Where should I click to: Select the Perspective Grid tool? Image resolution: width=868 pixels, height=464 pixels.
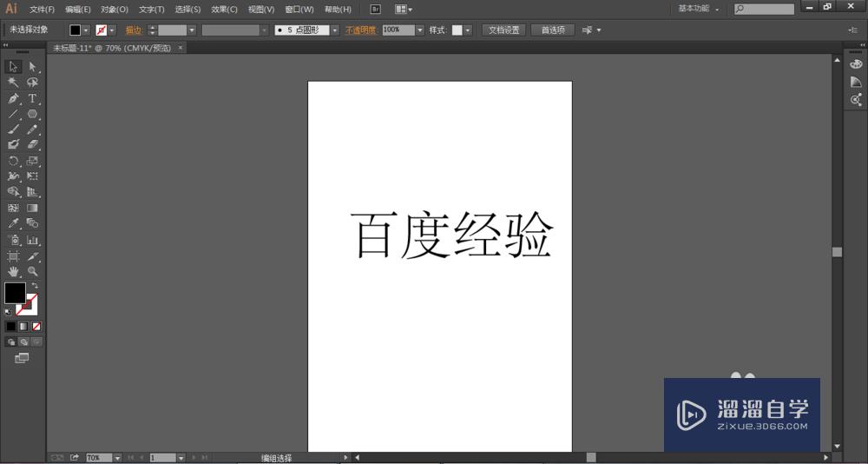click(32, 192)
